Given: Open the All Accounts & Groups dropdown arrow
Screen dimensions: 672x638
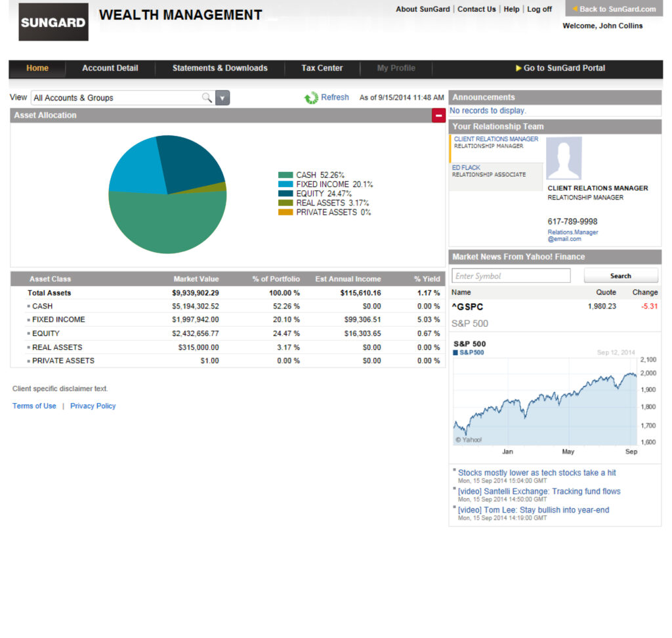Looking at the screenshot, I should tap(222, 98).
